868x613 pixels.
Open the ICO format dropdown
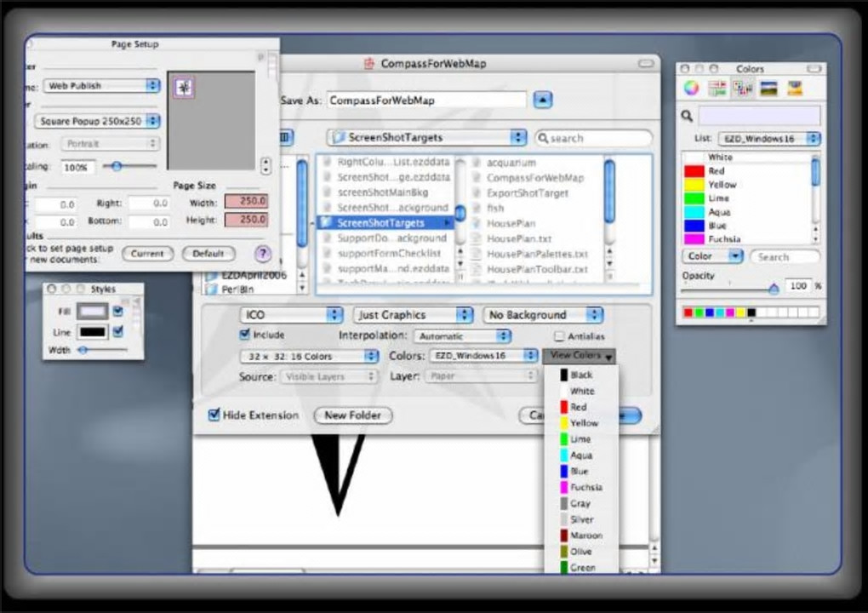point(291,314)
